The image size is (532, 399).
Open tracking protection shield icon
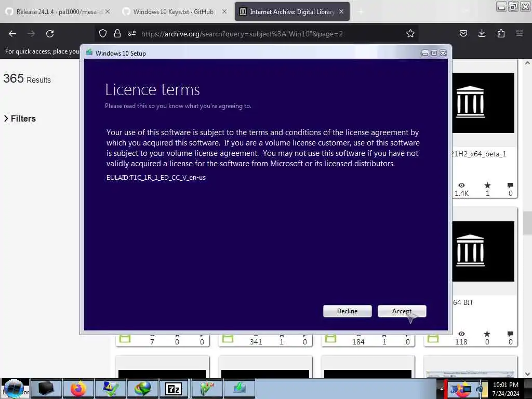click(103, 33)
